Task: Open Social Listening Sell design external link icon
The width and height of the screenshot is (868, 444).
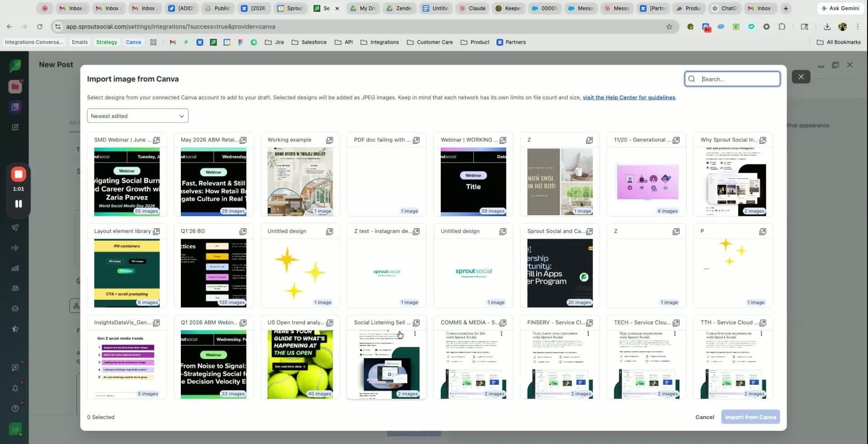Action: [416, 323]
